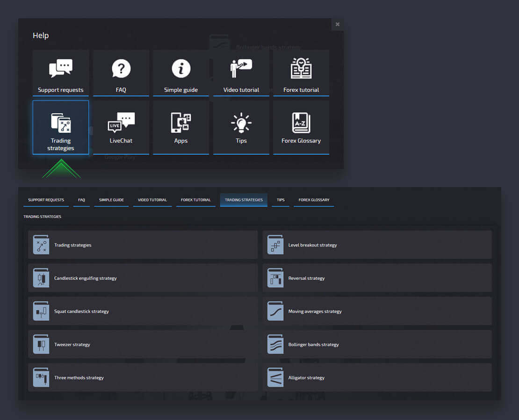Click Alligator strategy icon

pyautogui.click(x=275, y=377)
